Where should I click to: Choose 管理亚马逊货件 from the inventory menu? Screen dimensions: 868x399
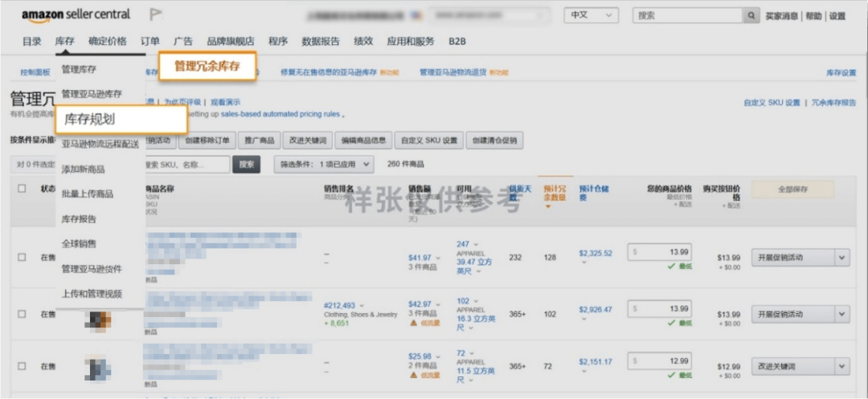pyautogui.click(x=92, y=269)
